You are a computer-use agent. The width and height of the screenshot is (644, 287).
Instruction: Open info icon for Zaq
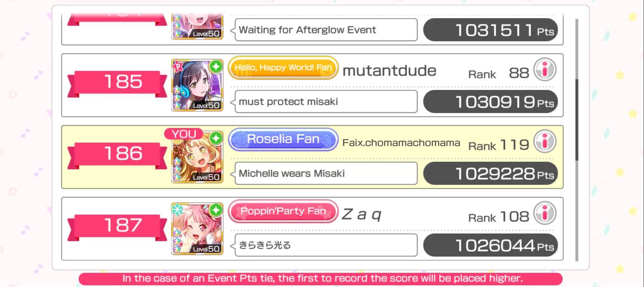pyautogui.click(x=545, y=213)
